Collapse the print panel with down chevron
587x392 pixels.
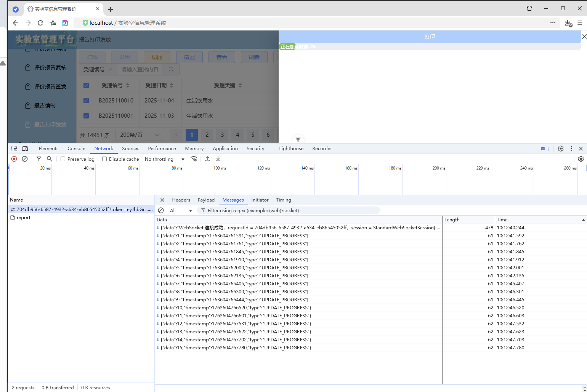coord(298,139)
